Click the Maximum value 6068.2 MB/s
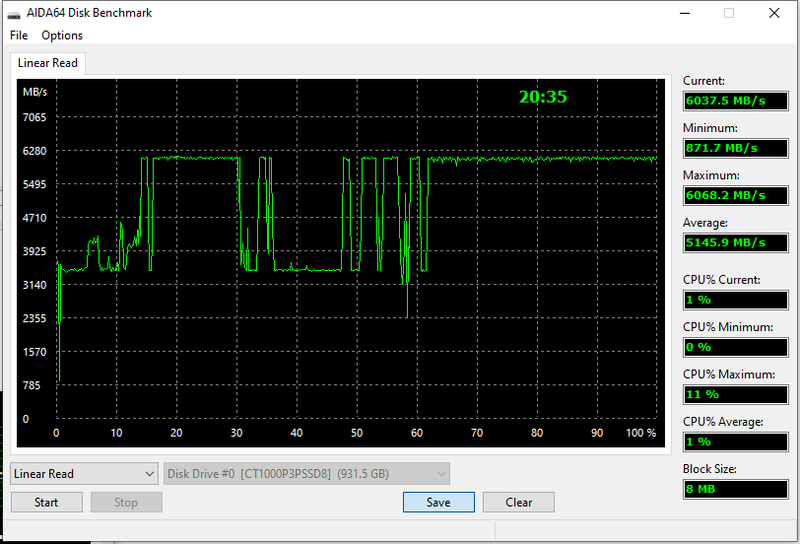 coord(736,195)
